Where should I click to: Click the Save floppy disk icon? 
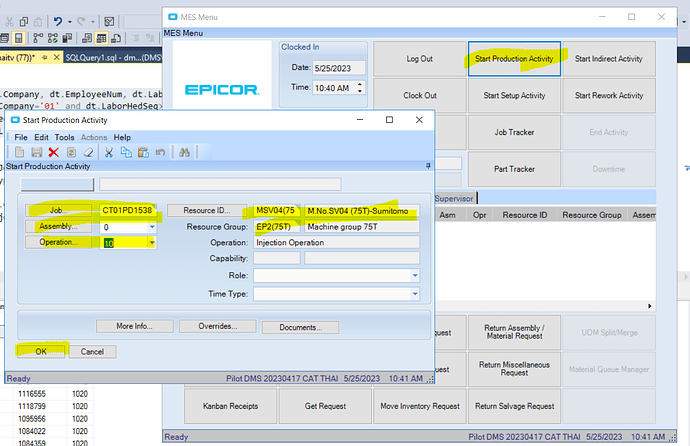click(37, 152)
